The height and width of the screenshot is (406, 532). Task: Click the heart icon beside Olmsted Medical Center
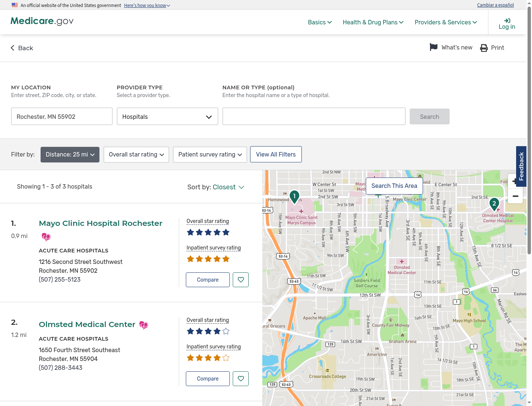pos(144,325)
